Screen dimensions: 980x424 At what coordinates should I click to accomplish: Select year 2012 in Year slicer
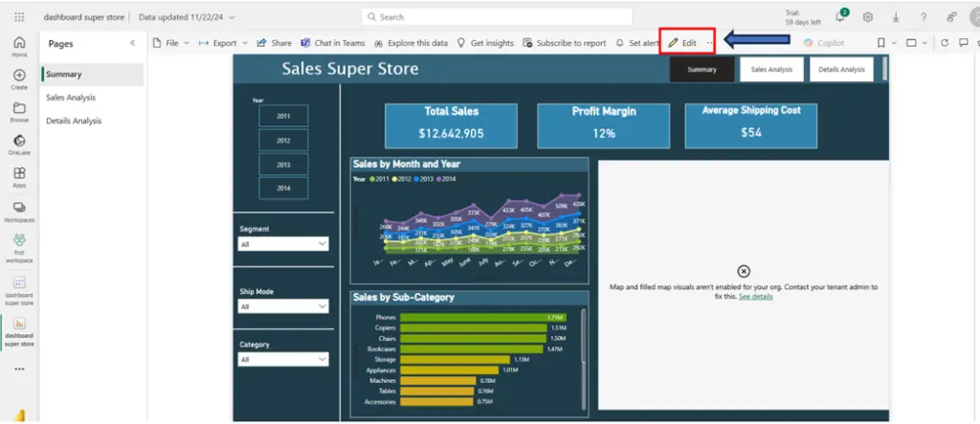click(x=283, y=140)
